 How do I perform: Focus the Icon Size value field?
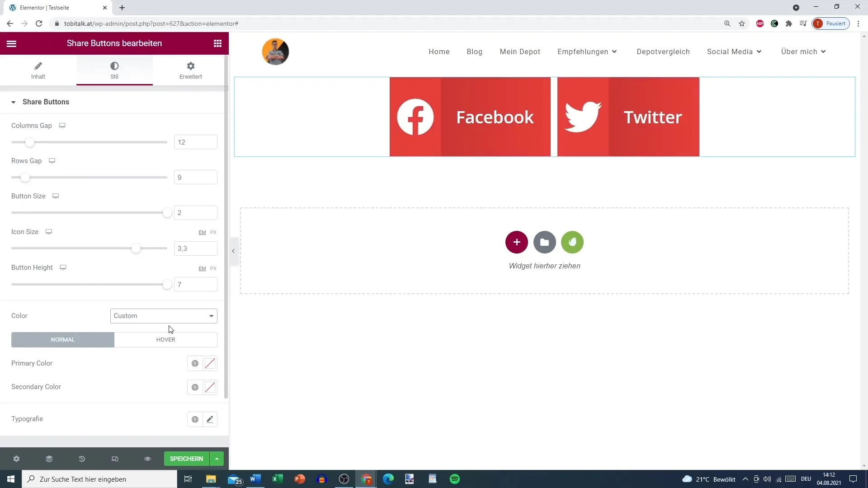click(195, 249)
